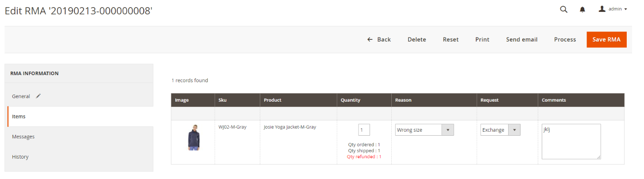Open the admin account menu

point(613,9)
